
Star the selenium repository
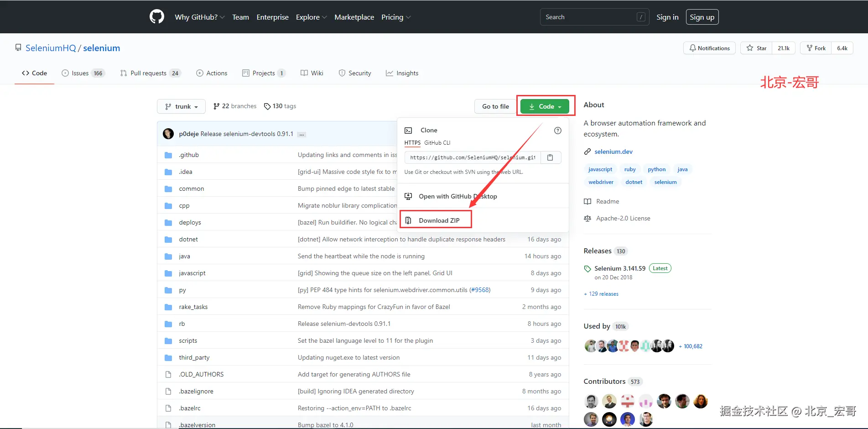click(x=756, y=48)
